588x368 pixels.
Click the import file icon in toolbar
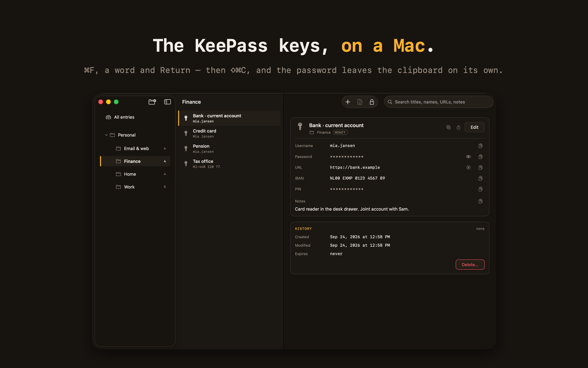tap(360, 102)
